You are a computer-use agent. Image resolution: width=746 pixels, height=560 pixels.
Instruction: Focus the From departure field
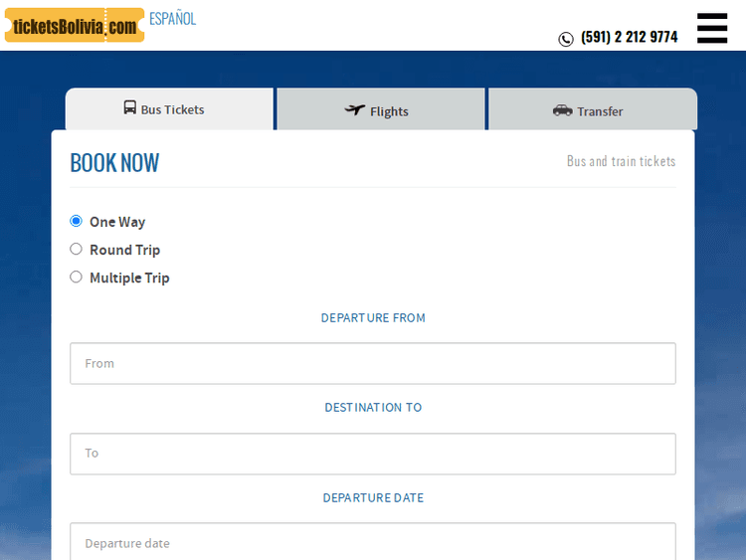pyautogui.click(x=373, y=363)
